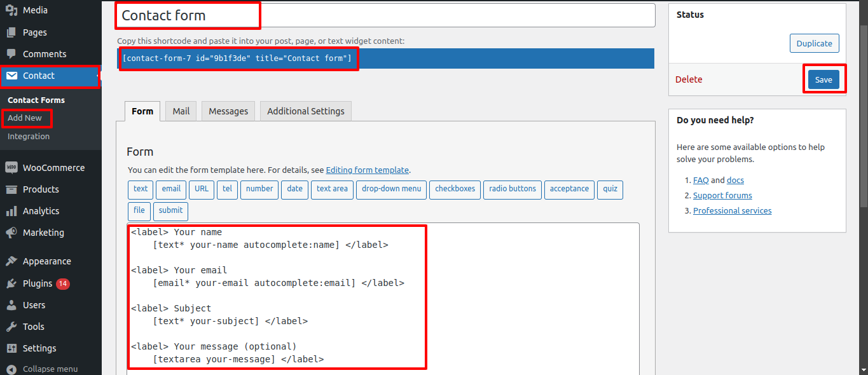The width and height of the screenshot is (868, 375).
Task: Insert a radio buttons form-tag
Action: click(x=513, y=189)
